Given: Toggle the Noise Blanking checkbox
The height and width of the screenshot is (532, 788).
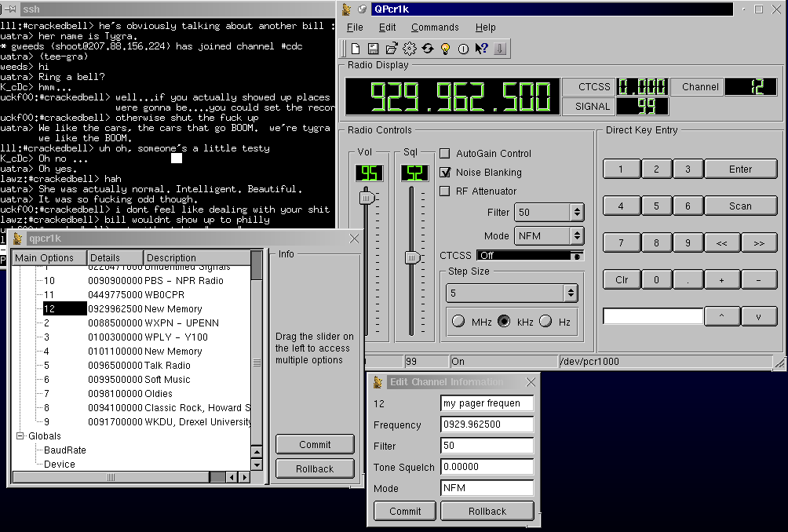Looking at the screenshot, I should click(445, 173).
